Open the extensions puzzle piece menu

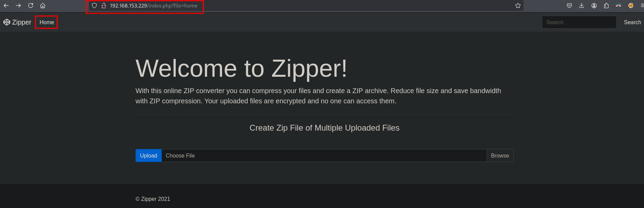click(606, 5)
